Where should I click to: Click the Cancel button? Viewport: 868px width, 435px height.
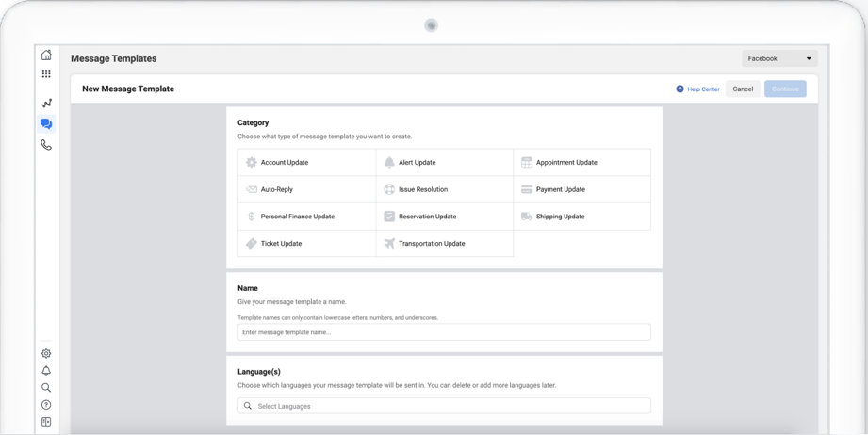743,89
